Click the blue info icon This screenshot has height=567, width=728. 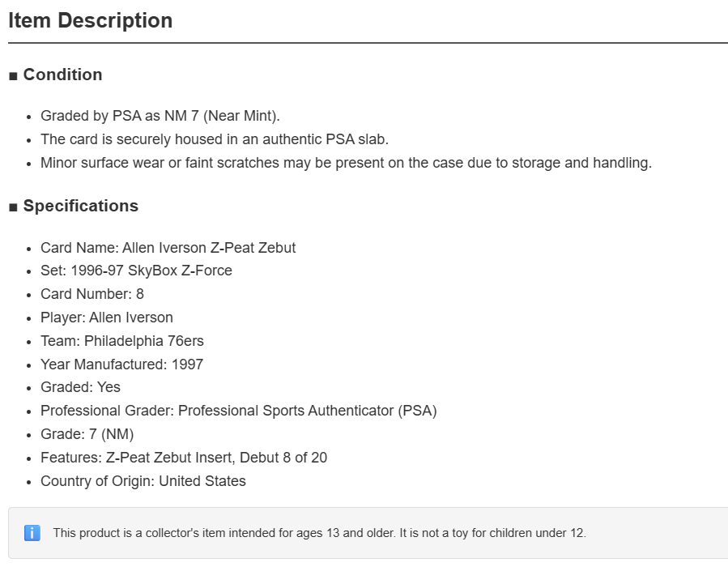[32, 533]
